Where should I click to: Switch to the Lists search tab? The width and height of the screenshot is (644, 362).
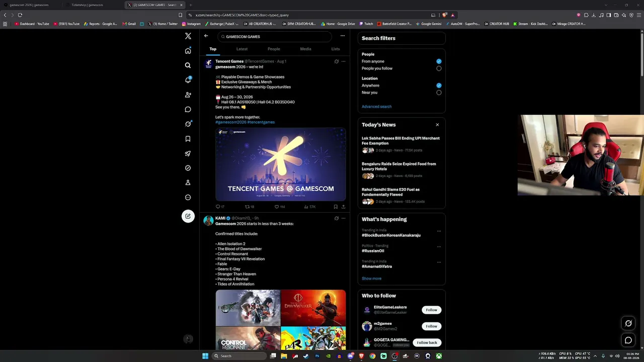[x=336, y=49]
